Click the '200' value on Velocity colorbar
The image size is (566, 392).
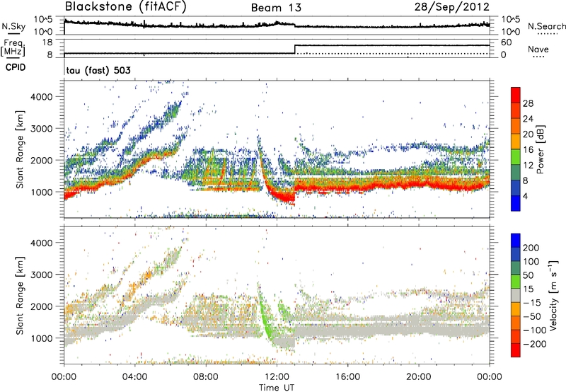click(531, 248)
